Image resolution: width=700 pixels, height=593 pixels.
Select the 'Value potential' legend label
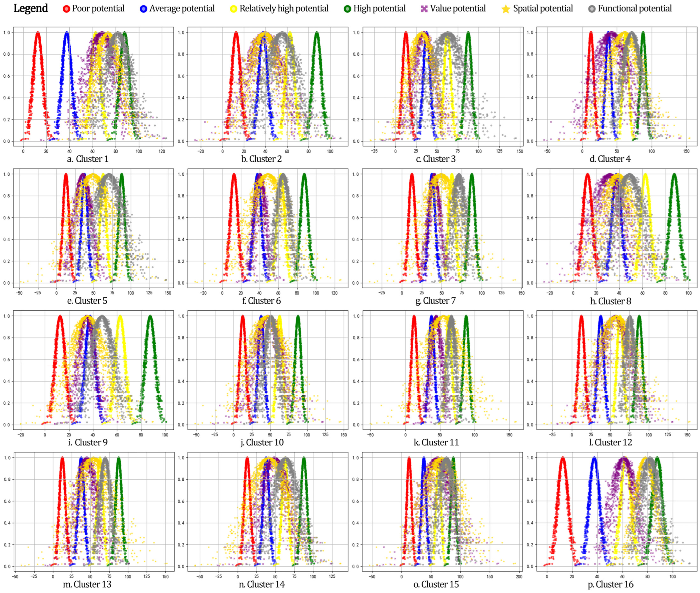(x=458, y=9)
